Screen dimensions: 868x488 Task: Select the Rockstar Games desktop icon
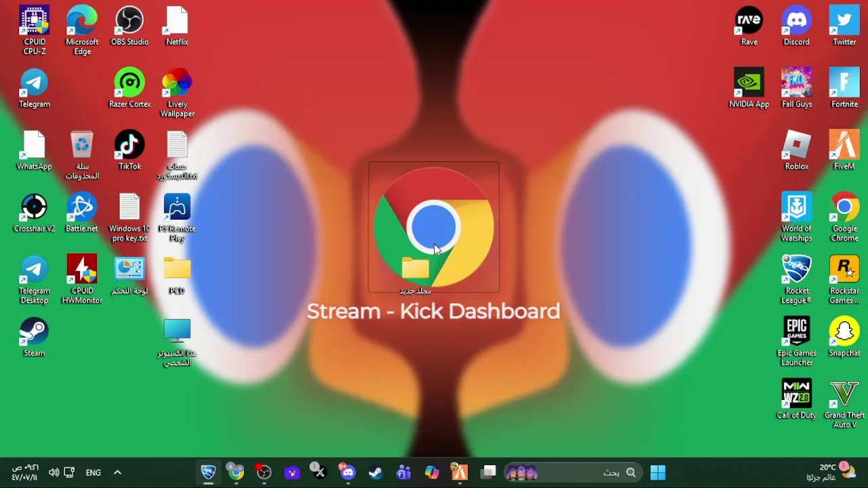(844, 279)
